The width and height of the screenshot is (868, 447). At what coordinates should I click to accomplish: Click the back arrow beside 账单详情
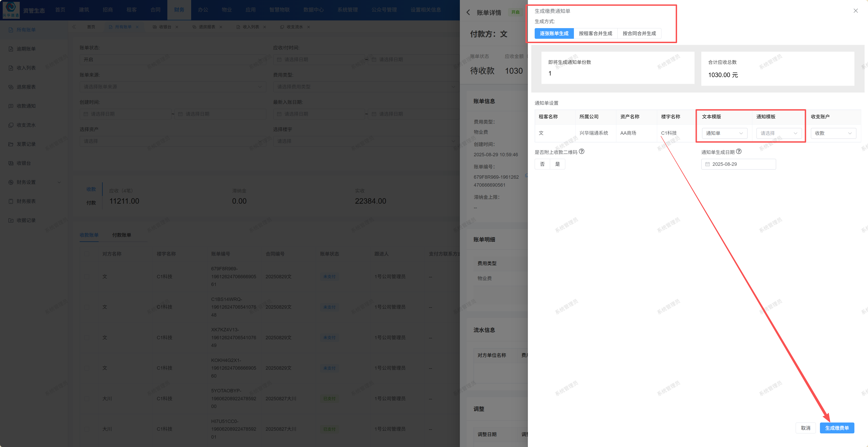[468, 12]
